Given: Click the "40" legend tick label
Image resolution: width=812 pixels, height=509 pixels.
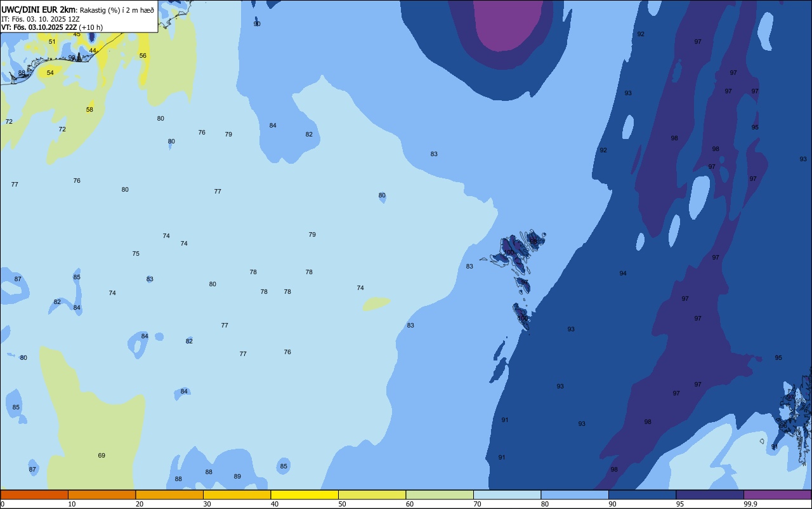Looking at the screenshot, I should pos(275,504).
